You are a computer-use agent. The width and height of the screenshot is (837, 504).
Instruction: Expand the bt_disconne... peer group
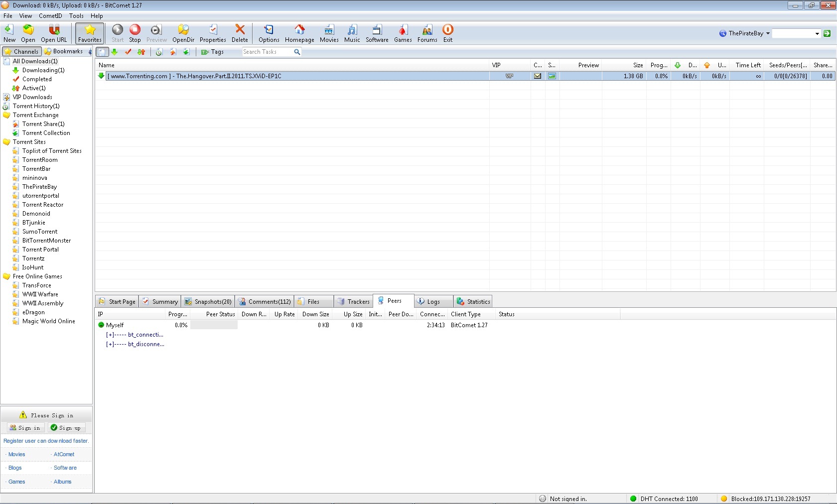pyautogui.click(x=110, y=344)
